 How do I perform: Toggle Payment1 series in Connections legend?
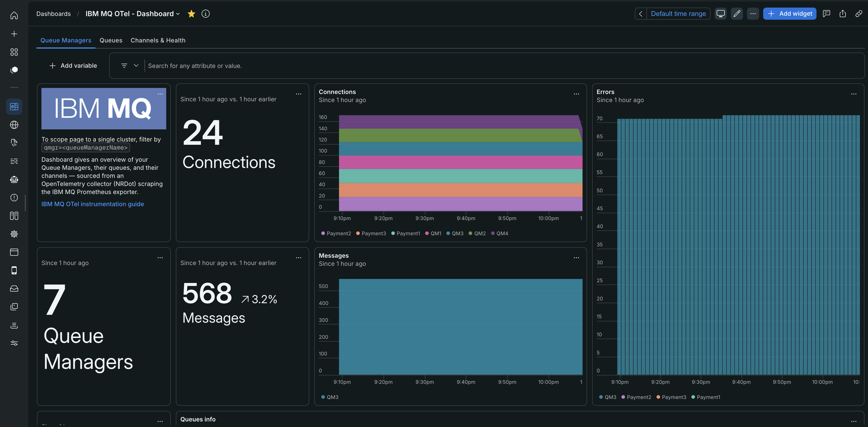point(406,233)
